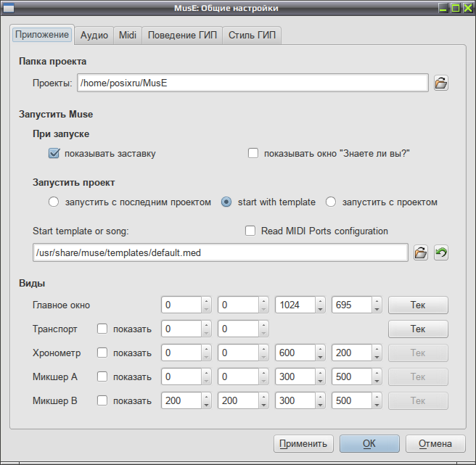Click Главное окно 1024 width field
Image resolution: width=476 pixels, height=465 pixels.
tap(295, 305)
